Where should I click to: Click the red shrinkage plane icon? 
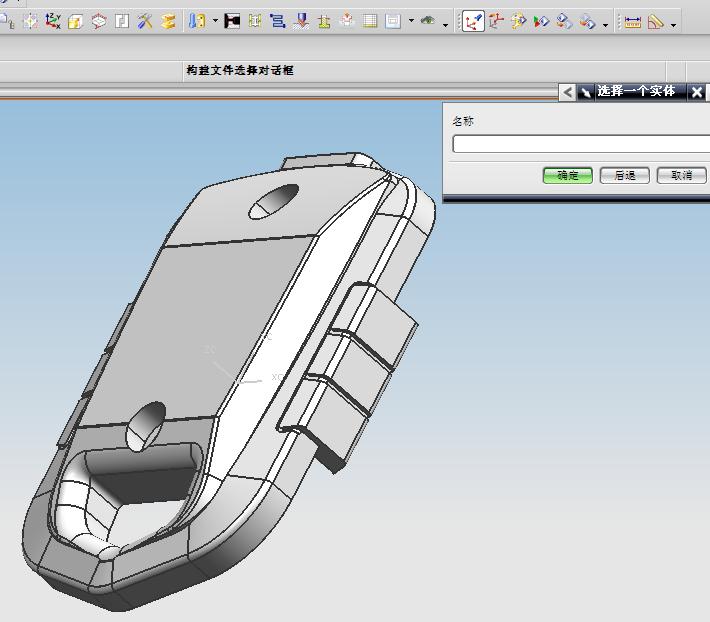(x=99, y=21)
